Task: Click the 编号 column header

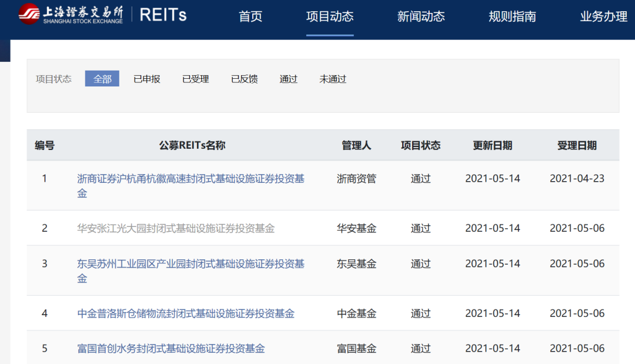Action: coord(45,145)
